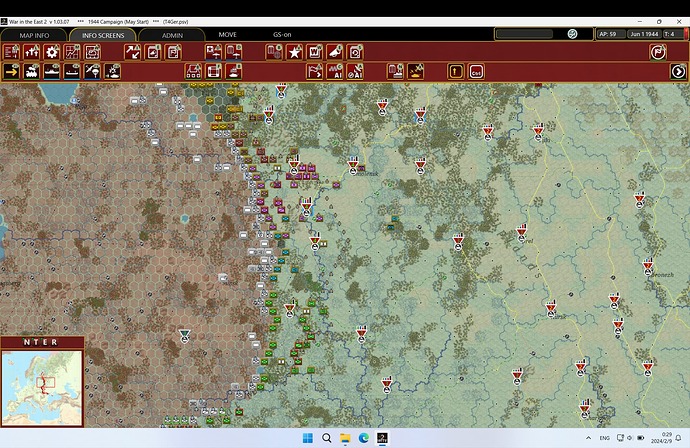
Task: Open the production gear icon
Action: click(52, 52)
